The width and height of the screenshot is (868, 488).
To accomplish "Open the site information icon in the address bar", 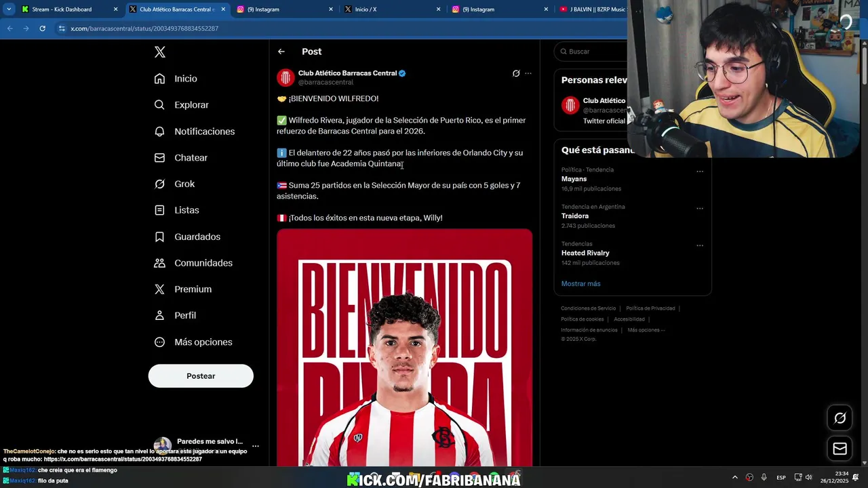I will [x=62, y=28].
